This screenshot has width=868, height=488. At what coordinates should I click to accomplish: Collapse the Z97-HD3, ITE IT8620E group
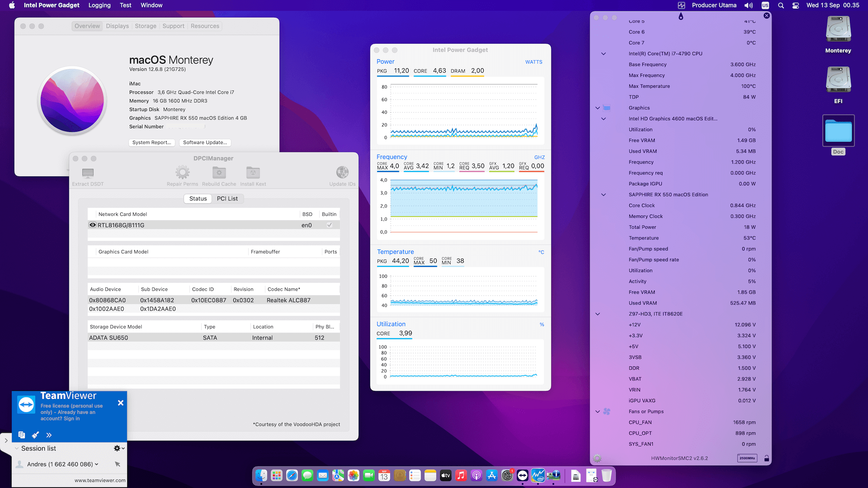pos(598,314)
